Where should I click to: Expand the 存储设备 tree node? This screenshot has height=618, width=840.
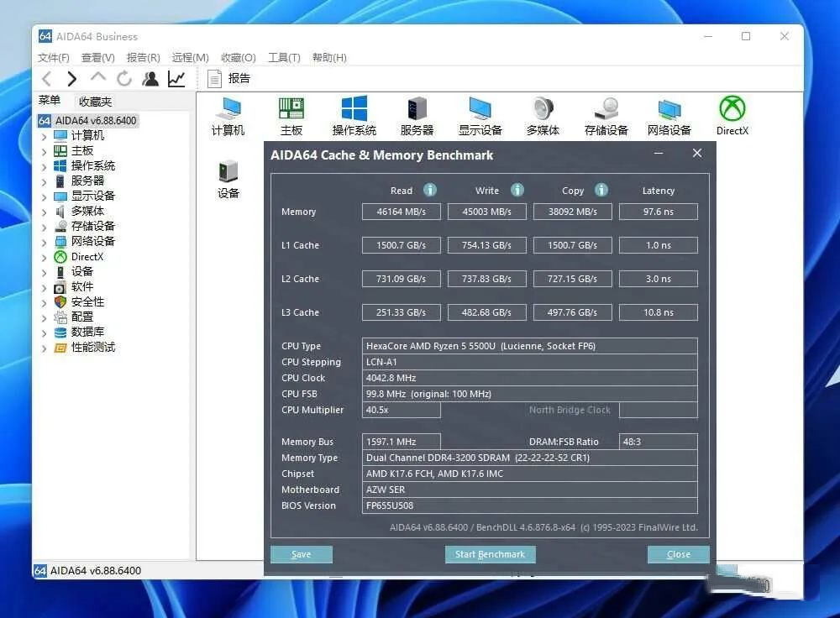coord(44,227)
